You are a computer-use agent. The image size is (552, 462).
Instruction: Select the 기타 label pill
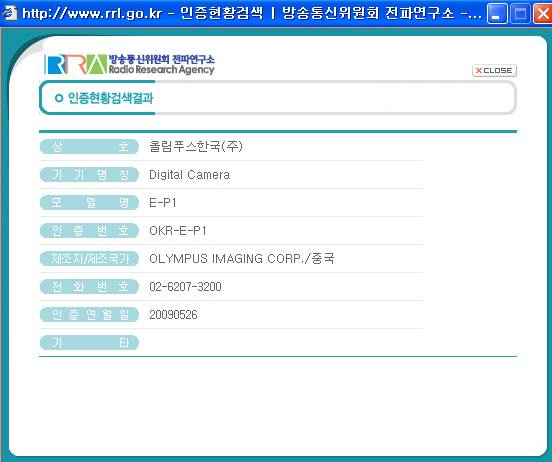[x=89, y=343]
